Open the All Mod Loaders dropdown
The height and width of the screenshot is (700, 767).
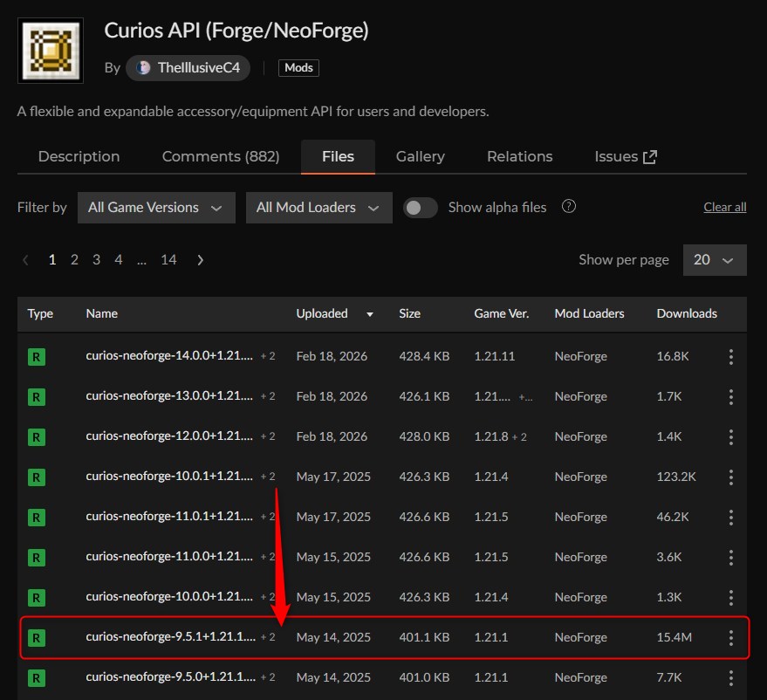click(x=318, y=208)
